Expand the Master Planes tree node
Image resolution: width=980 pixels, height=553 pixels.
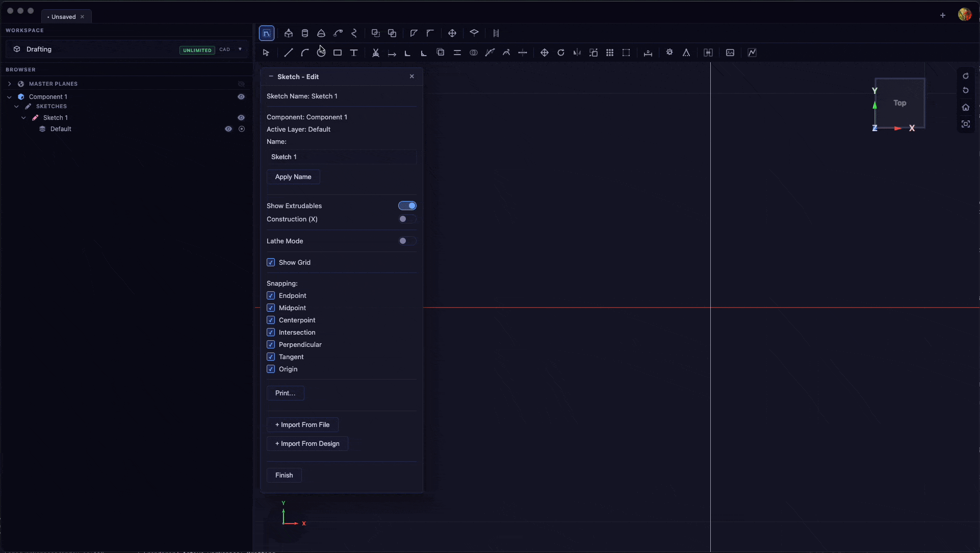[x=9, y=84]
